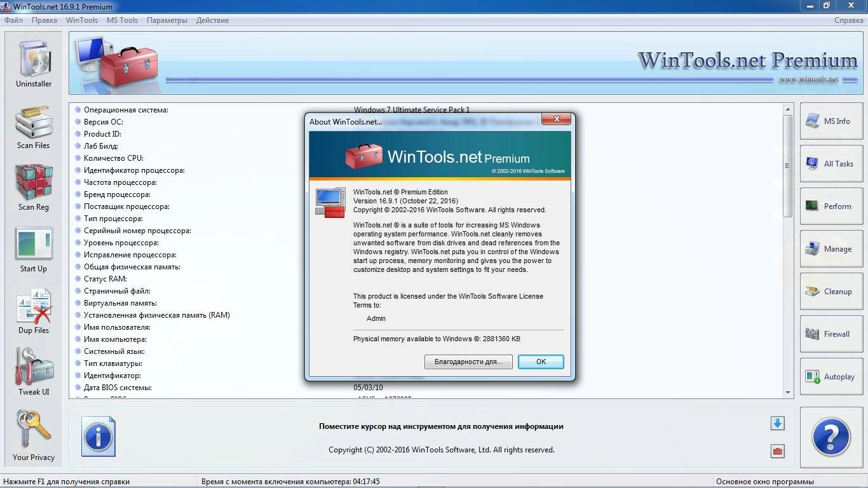Image resolution: width=868 pixels, height=488 pixels.
Task: Open the All Tasks panel
Action: tap(831, 163)
